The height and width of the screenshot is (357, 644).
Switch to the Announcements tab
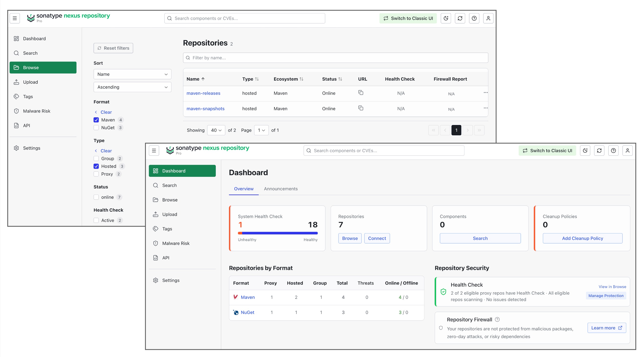point(281,189)
